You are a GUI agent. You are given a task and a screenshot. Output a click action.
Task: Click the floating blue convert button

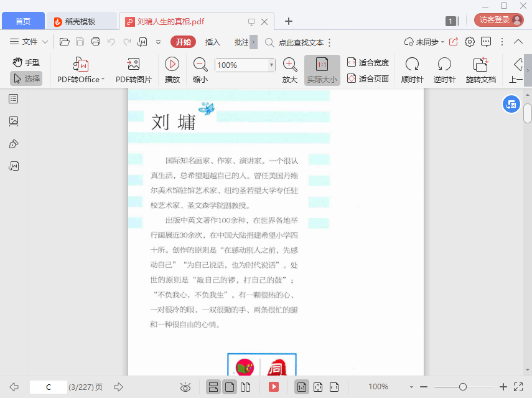pos(511,105)
